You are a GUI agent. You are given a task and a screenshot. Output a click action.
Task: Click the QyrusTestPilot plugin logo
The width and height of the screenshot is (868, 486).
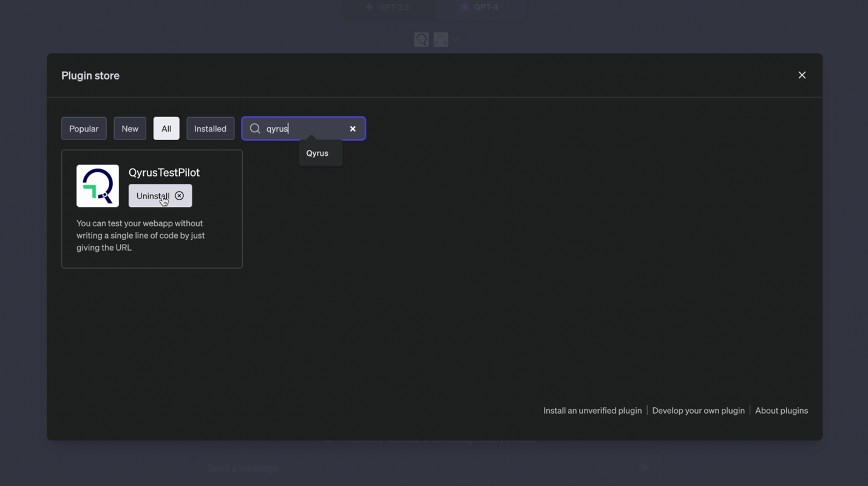point(97,186)
